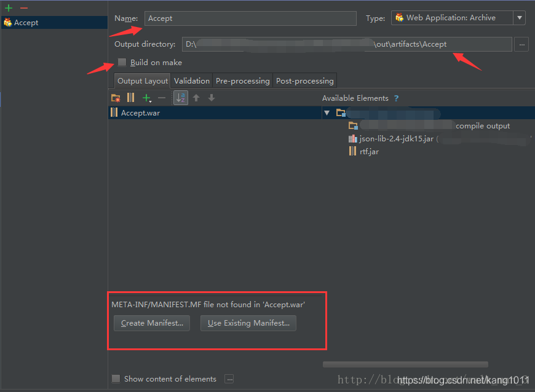Open the Validation tab
This screenshot has height=392, width=535.
[192, 81]
